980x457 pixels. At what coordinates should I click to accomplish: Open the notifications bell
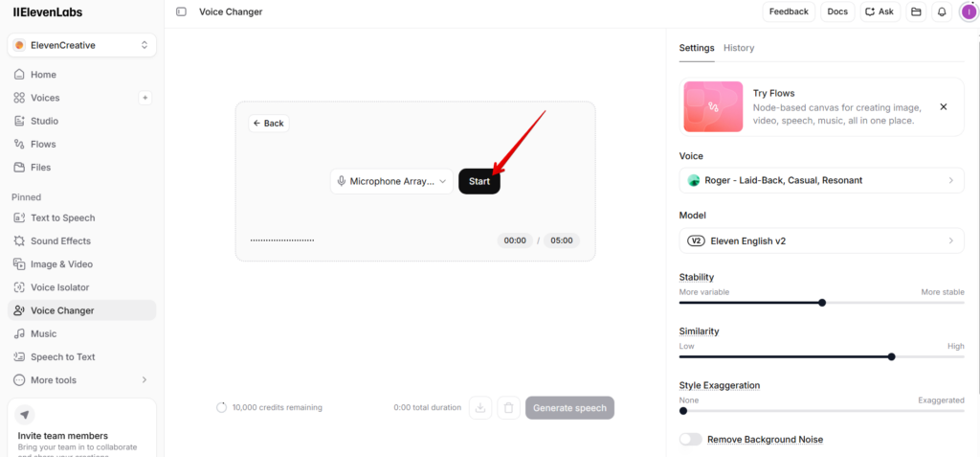942,11
